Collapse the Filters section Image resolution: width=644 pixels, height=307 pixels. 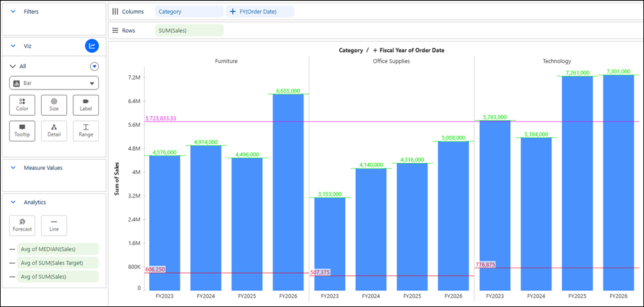(13, 12)
